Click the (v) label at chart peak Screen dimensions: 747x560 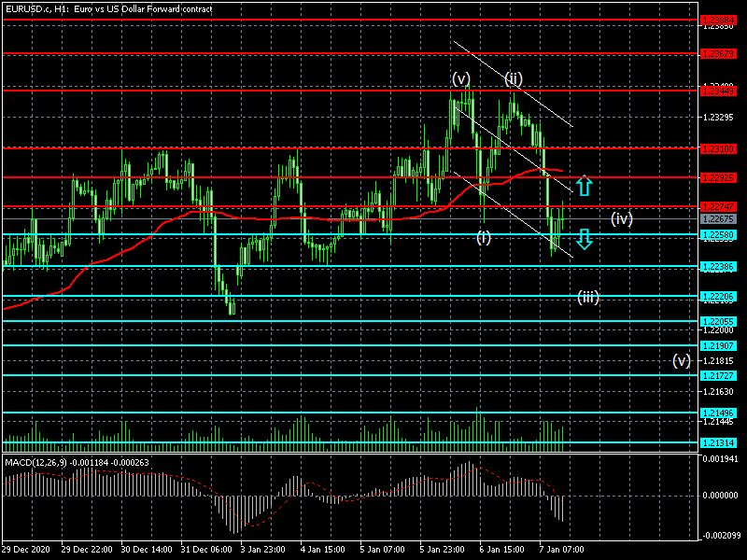460,78
